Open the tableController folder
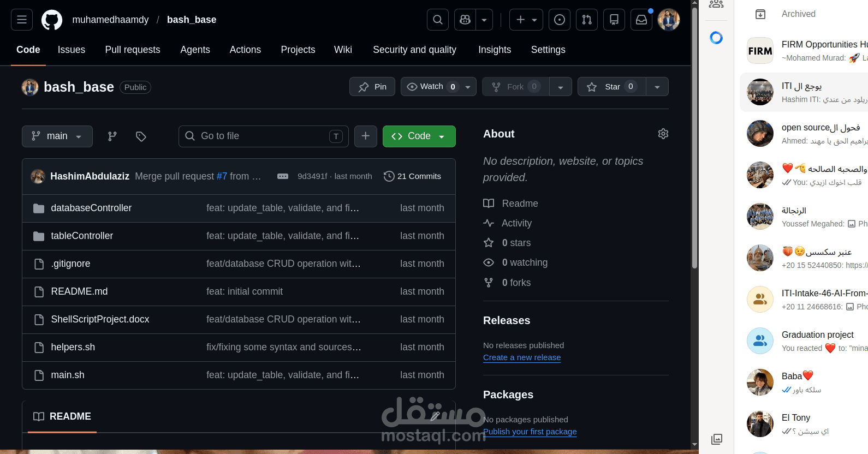This screenshot has height=454, width=868. [82, 236]
